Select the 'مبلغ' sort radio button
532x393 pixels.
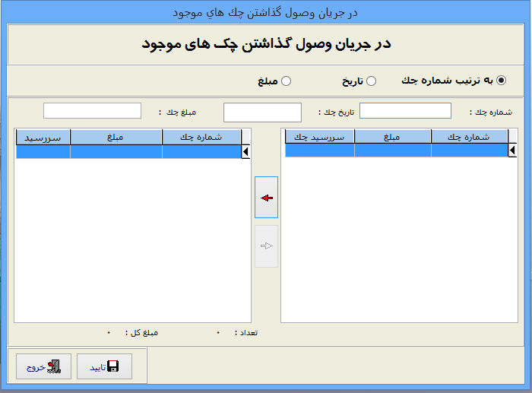coord(286,81)
